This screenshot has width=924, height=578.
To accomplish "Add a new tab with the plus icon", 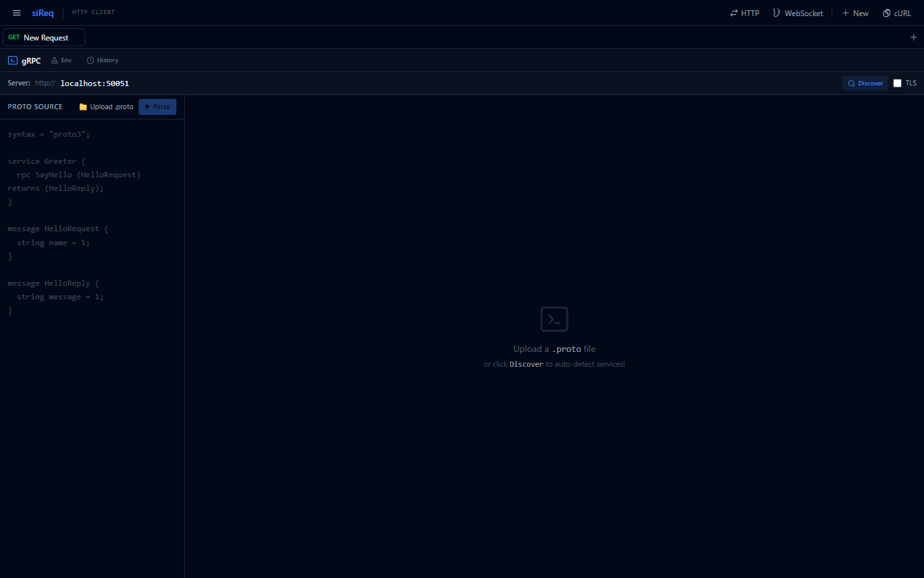I will click(x=914, y=37).
